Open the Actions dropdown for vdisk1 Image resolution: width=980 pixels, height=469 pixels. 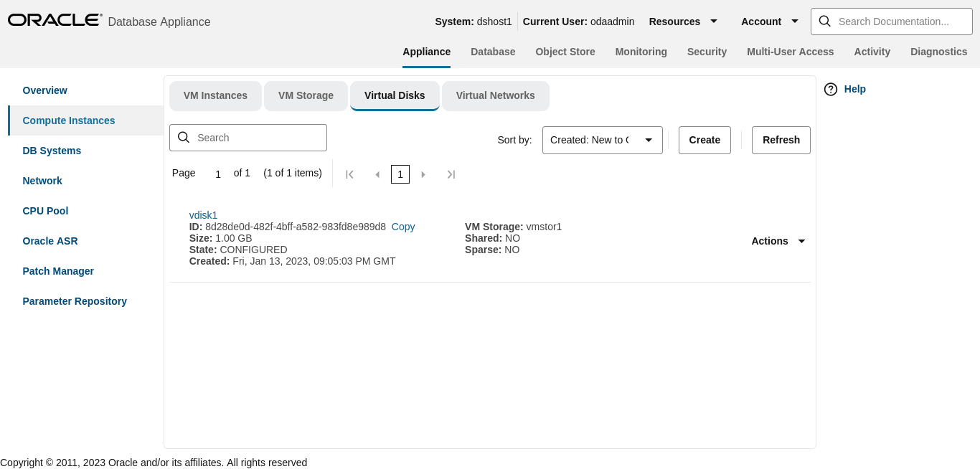pyautogui.click(x=778, y=241)
